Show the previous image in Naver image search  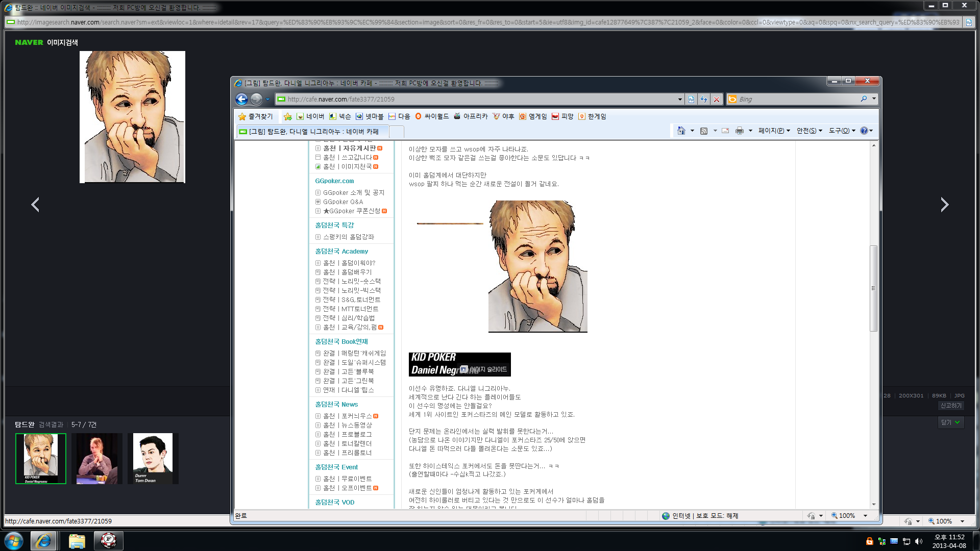pyautogui.click(x=35, y=205)
